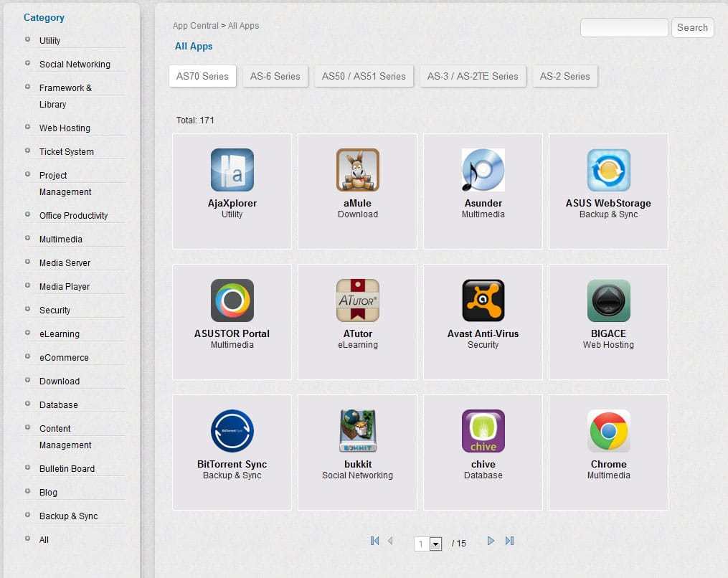The width and height of the screenshot is (728, 578).
Task: Select the AS50 / AS51 Series tab
Action: click(x=364, y=76)
